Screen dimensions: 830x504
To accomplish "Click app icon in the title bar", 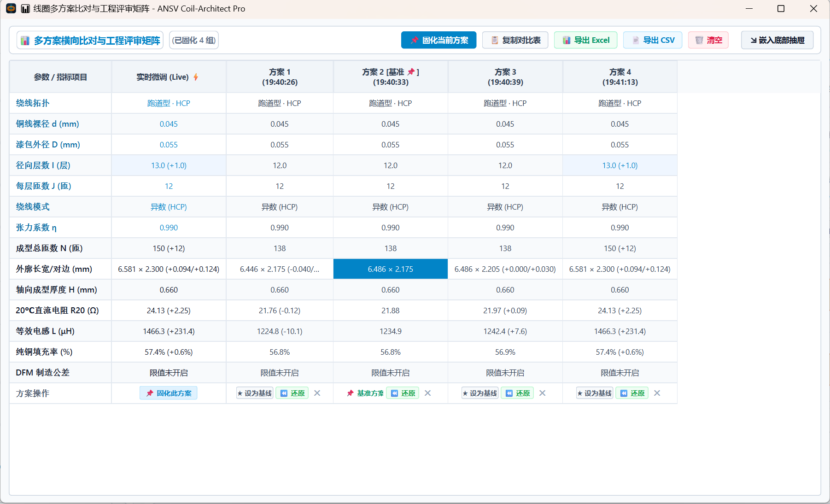I will click(11, 8).
